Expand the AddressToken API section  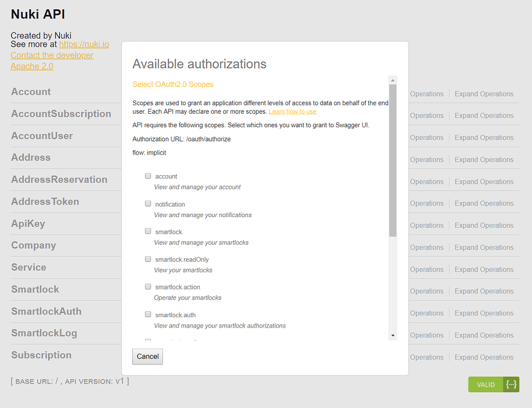tap(45, 202)
